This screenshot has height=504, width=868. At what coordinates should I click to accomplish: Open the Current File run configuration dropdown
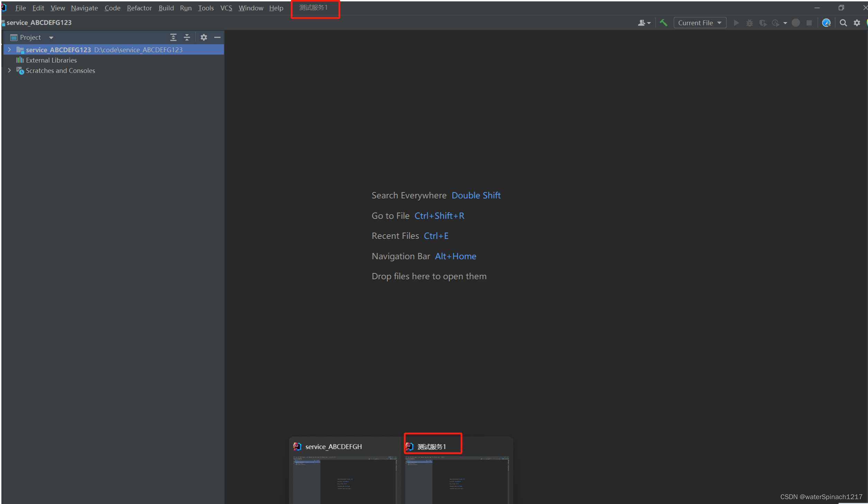(700, 23)
